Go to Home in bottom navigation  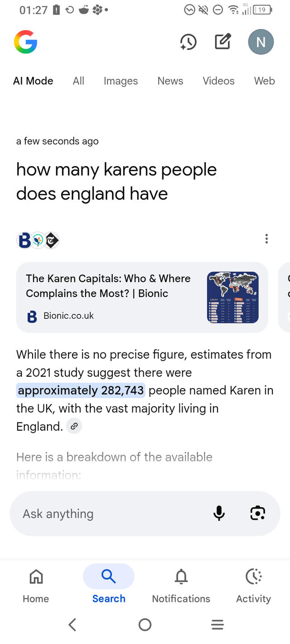click(36, 586)
